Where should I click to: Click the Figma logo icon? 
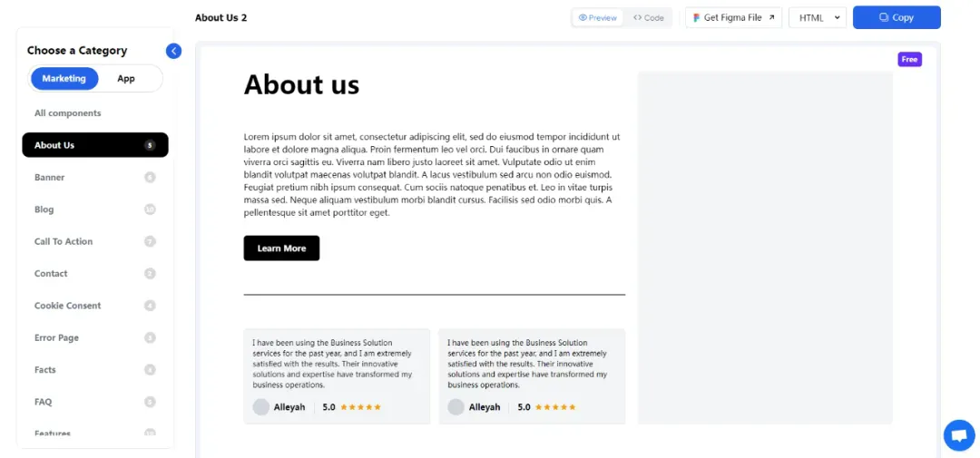(x=696, y=18)
